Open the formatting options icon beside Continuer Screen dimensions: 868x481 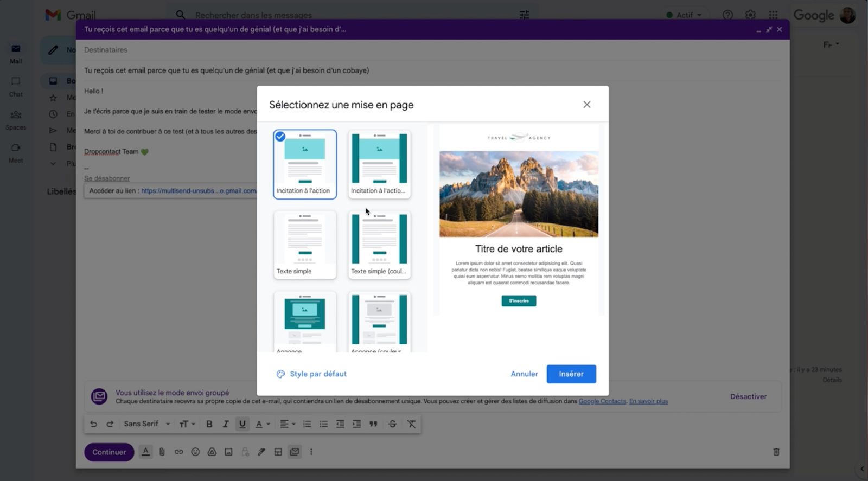[145, 452]
